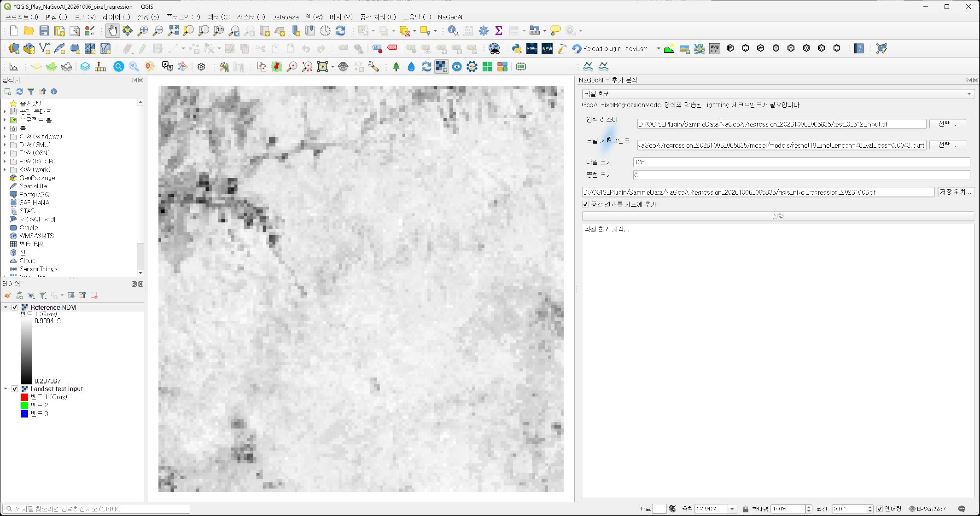This screenshot has height=516, width=980.
Task: Open the scale dropdown in status bar
Action: (732, 509)
